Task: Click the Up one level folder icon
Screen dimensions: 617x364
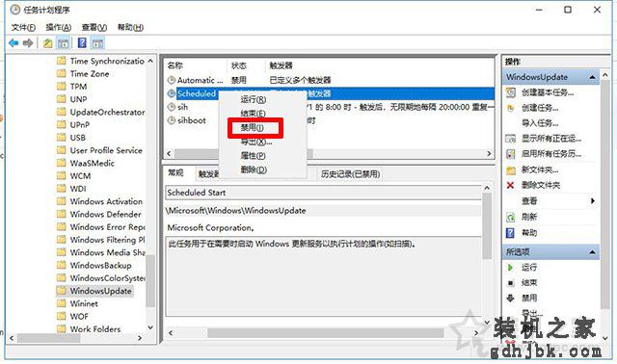Action: [x=48, y=43]
